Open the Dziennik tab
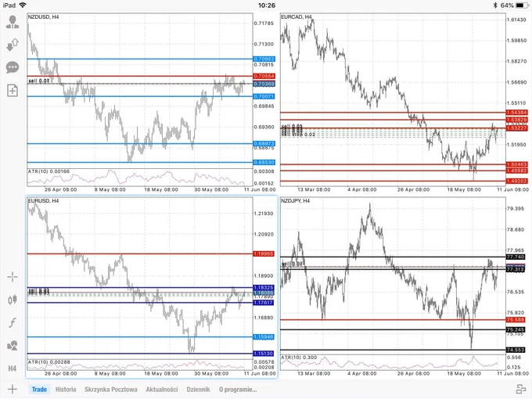 (x=198, y=390)
